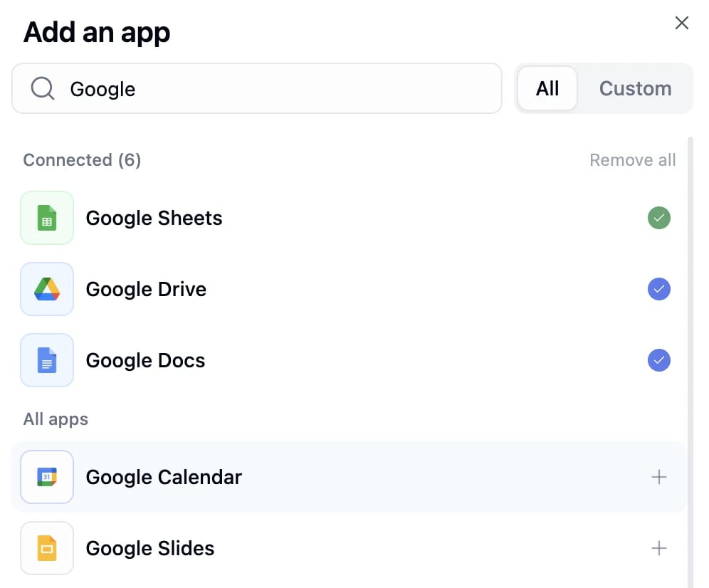Uncheck the Google Sheets connected checkmark
The width and height of the screenshot is (709, 588).
click(658, 218)
